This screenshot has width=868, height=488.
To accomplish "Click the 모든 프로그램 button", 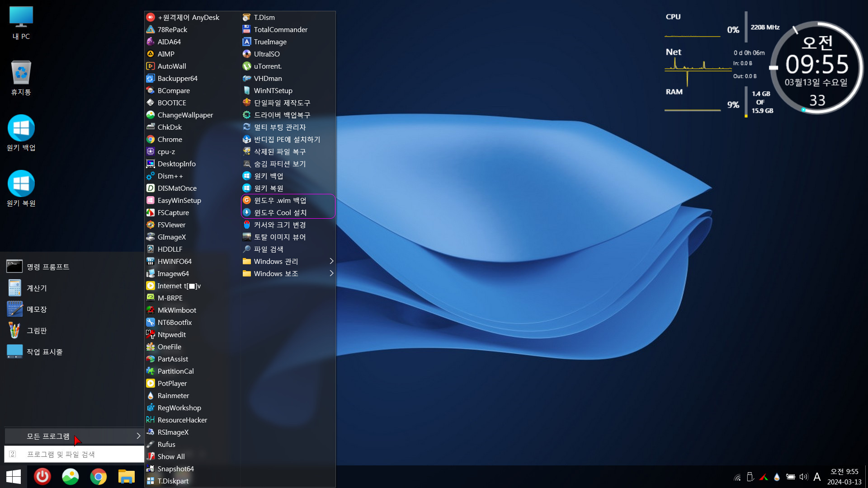I will click(x=74, y=436).
